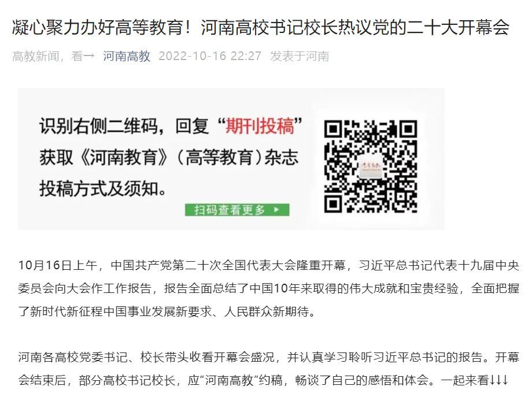Click the paragraph starting 河南各高校党委书记
The image size is (532, 401).
point(269,369)
